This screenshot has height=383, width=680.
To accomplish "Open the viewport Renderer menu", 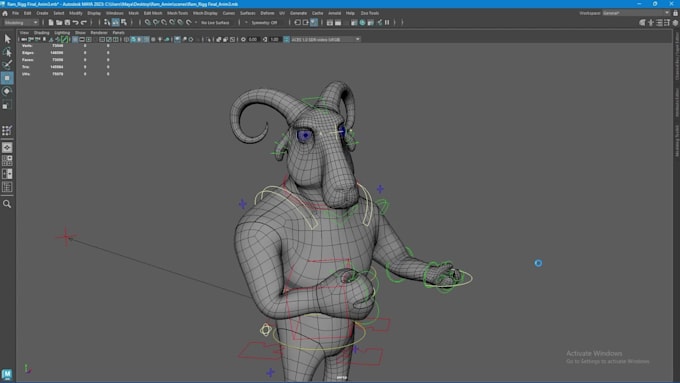I will pos(99,33).
